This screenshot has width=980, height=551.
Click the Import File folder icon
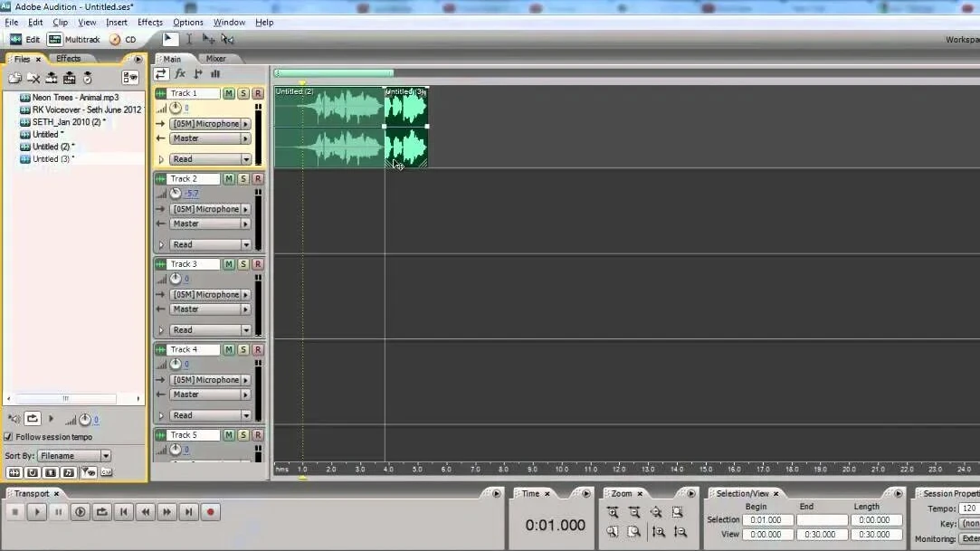pyautogui.click(x=15, y=78)
